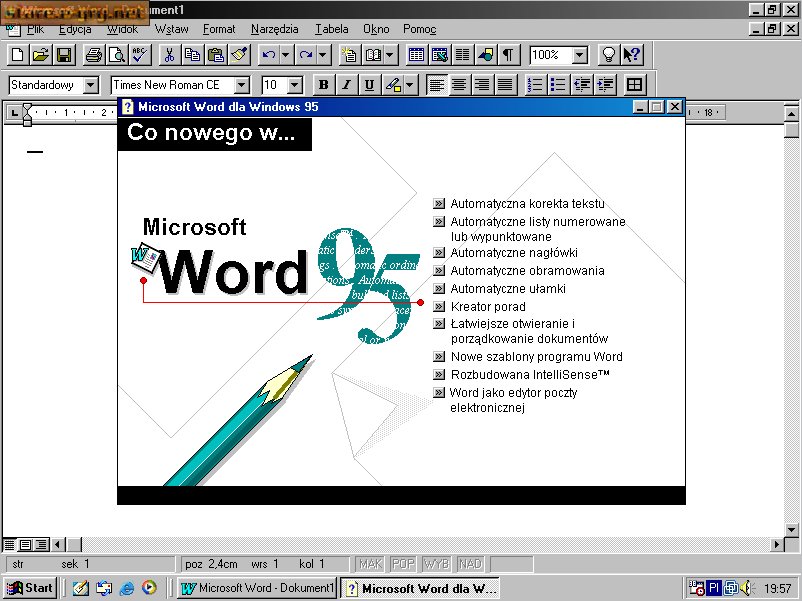Open the Rozbudowana IntelliSense topic
Viewport: 802px width, 601px height.
click(530, 374)
